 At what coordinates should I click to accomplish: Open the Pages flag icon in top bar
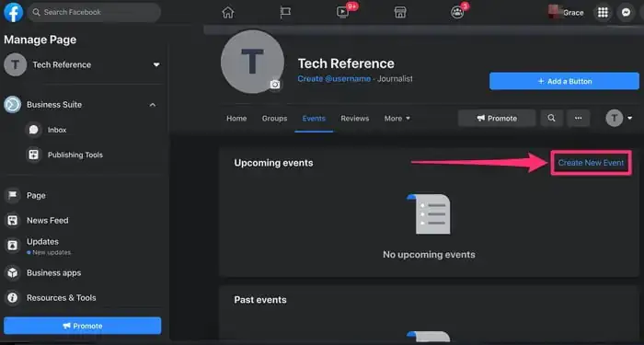tap(285, 12)
